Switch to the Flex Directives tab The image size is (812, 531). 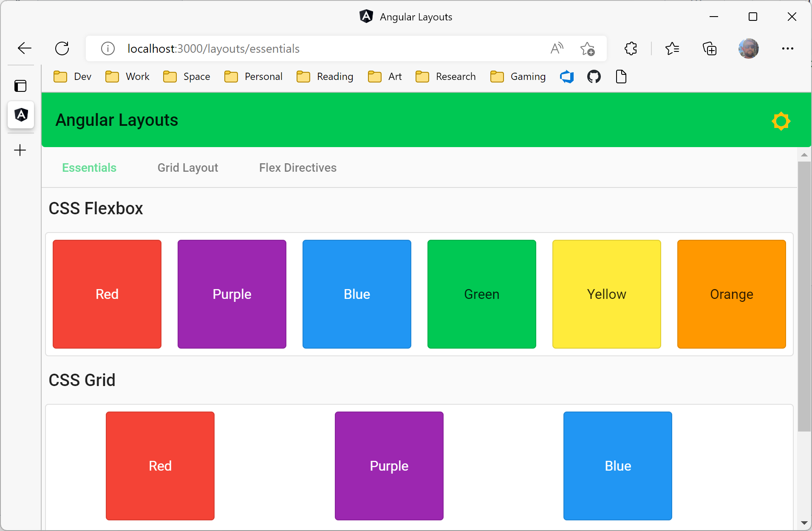pyautogui.click(x=298, y=168)
